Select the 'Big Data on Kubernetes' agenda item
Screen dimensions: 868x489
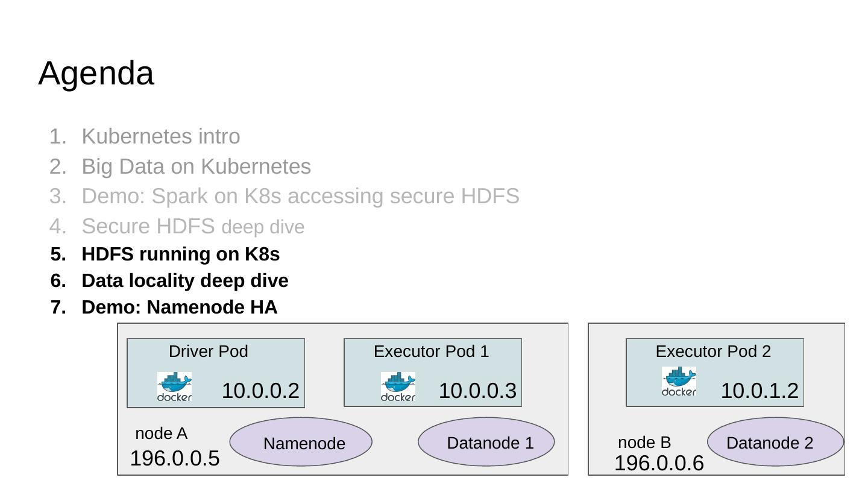(196, 166)
